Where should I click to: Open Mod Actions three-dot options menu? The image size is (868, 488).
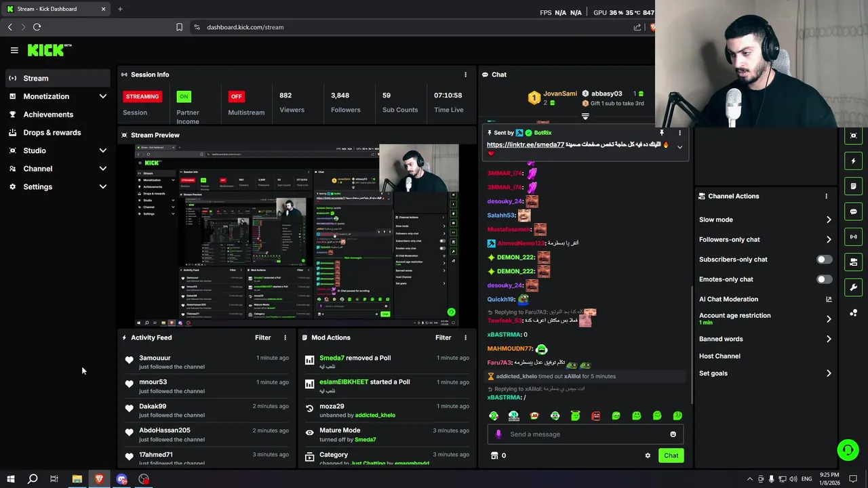click(x=465, y=338)
